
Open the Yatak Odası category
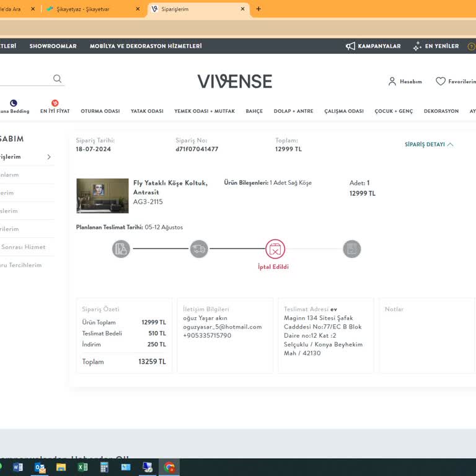[147, 111]
